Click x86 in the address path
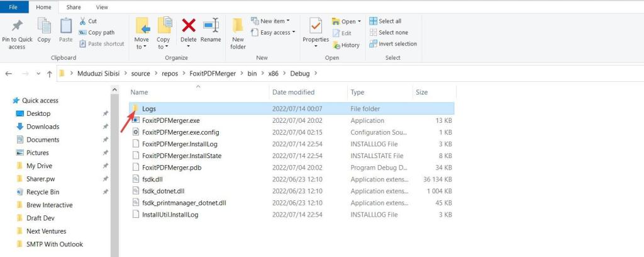Screen dimensions: 644x257 (x=273, y=74)
